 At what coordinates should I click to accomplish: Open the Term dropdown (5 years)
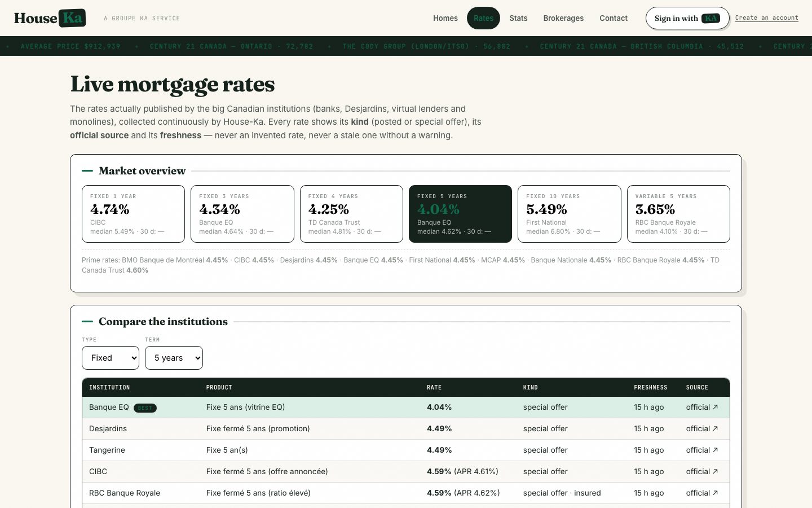(x=174, y=358)
